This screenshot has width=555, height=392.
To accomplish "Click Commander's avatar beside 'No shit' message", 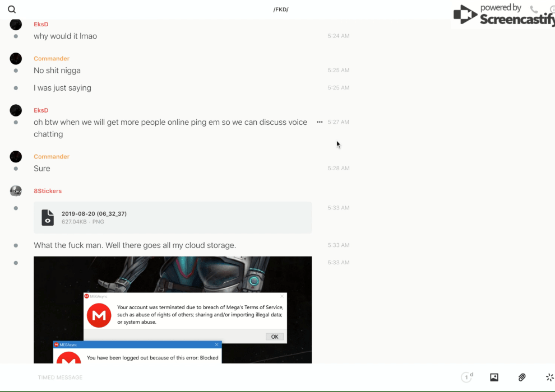I will [16, 59].
